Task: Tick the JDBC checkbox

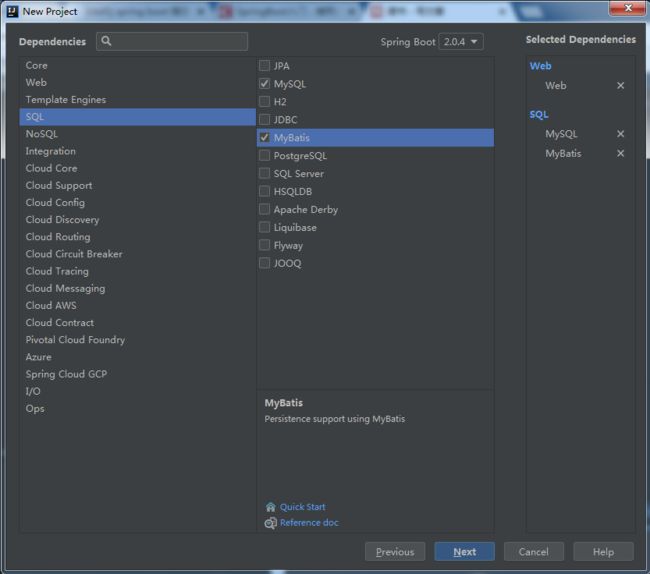Action: (264, 119)
